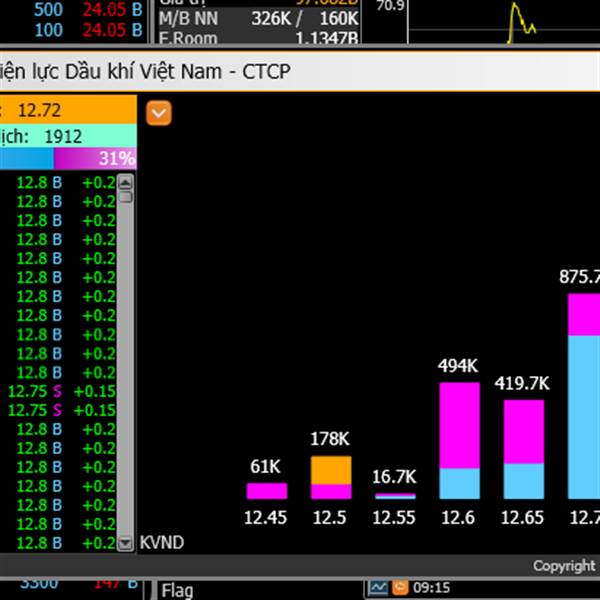Click the orange 12.72 price header
600x600 pixels.
[x=68, y=110]
